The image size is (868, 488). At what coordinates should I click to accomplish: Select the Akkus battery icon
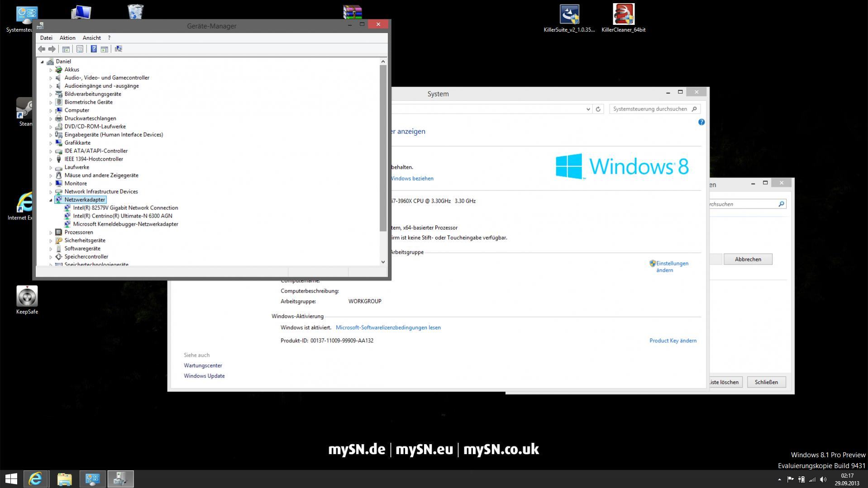click(59, 70)
